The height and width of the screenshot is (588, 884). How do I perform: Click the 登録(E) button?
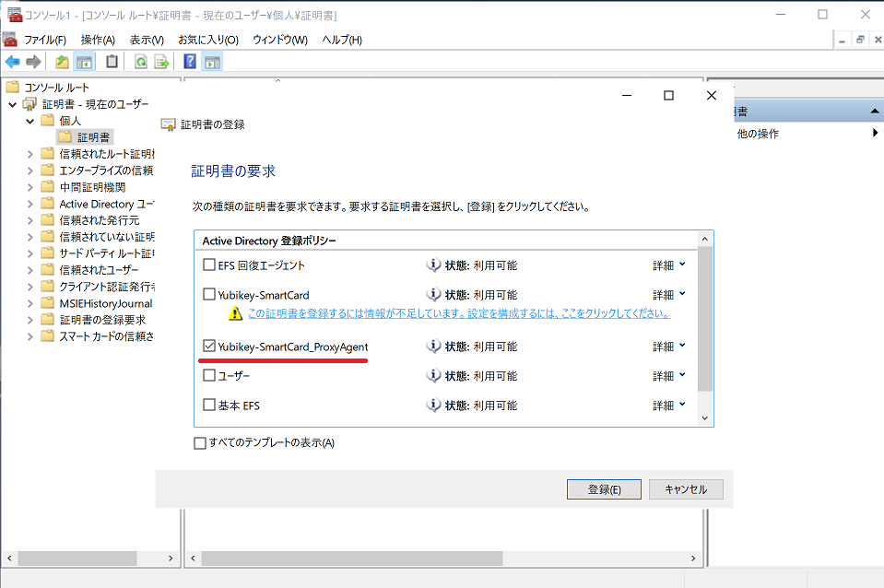pos(604,489)
